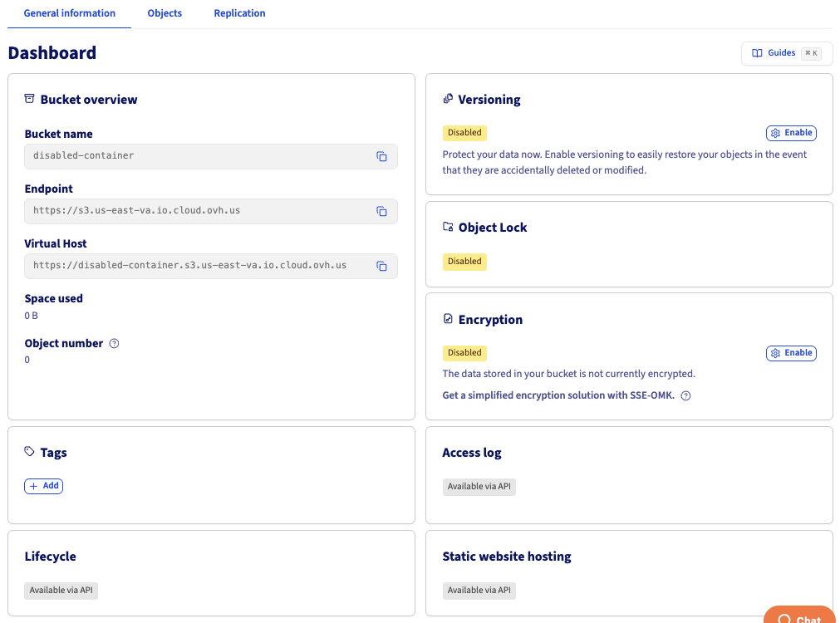Click the Guides book icon
The image size is (840, 623).
point(757,53)
